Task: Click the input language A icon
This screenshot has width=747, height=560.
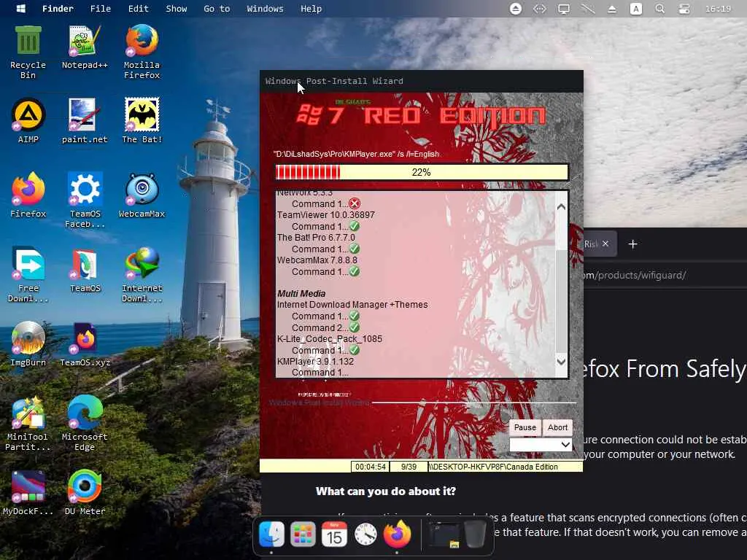Action: pos(636,9)
